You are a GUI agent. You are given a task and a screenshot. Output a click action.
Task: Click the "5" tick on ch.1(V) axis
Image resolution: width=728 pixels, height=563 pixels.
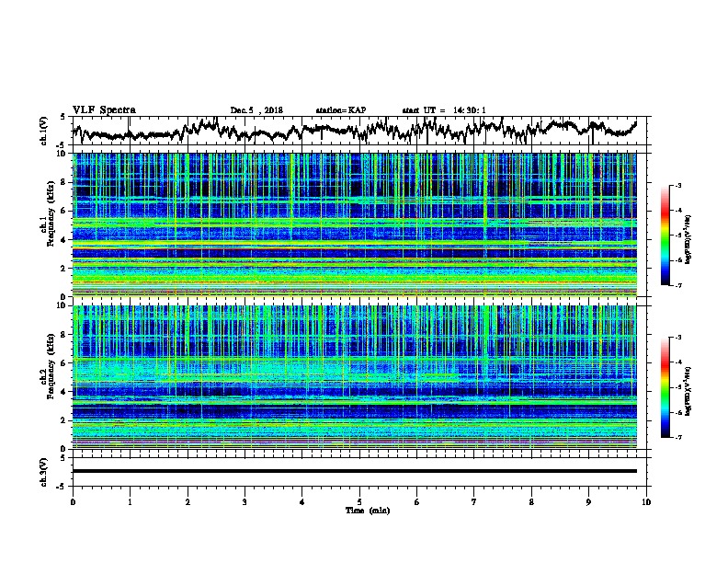coord(63,117)
